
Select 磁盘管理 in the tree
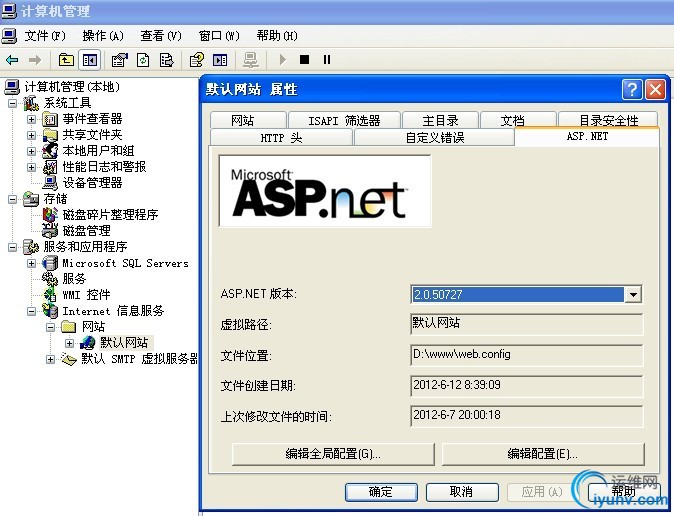(86, 230)
